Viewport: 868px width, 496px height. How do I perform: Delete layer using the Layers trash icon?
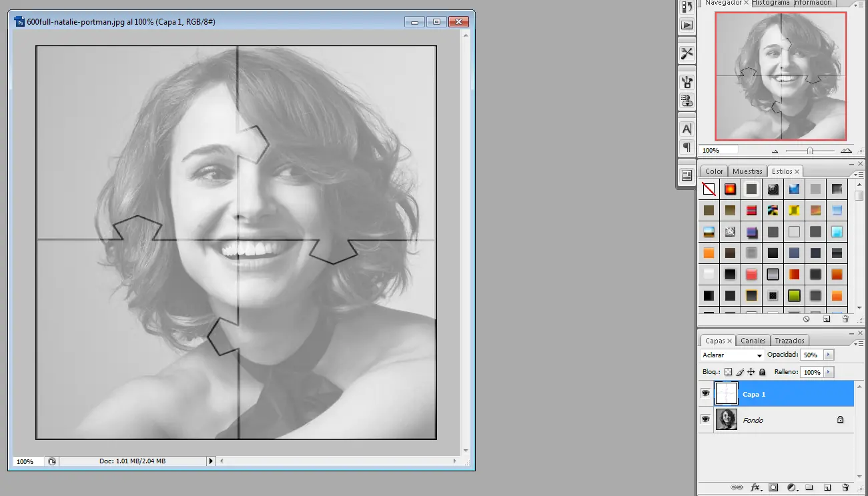tap(845, 487)
